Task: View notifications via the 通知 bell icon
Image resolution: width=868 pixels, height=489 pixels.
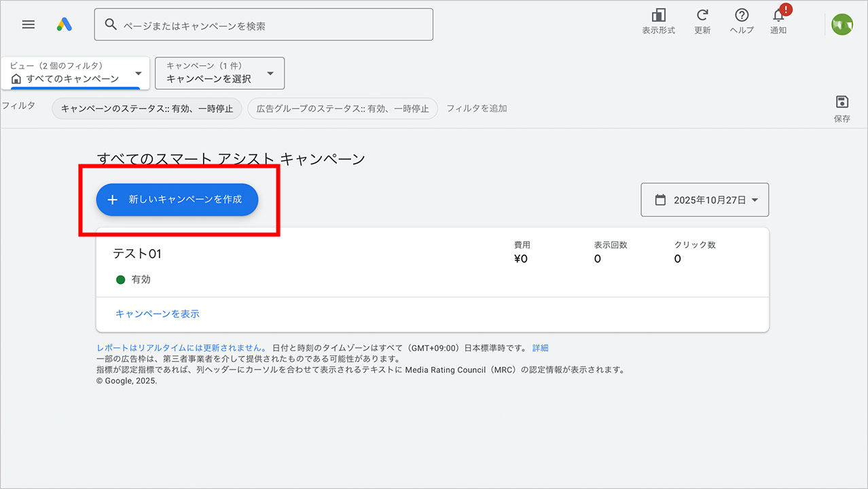Action: [778, 20]
